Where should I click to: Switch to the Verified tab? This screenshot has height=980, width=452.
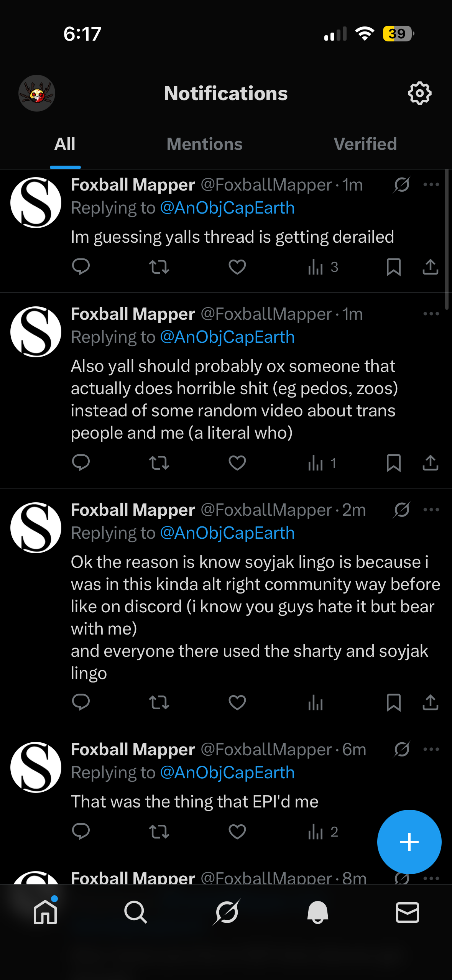click(x=365, y=145)
